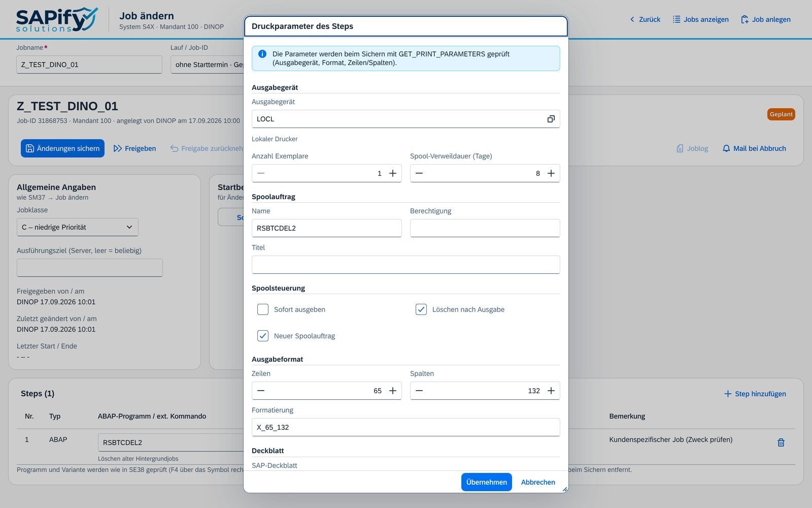Uncheck Neuer Spoolauftrag checkbox

click(x=263, y=336)
